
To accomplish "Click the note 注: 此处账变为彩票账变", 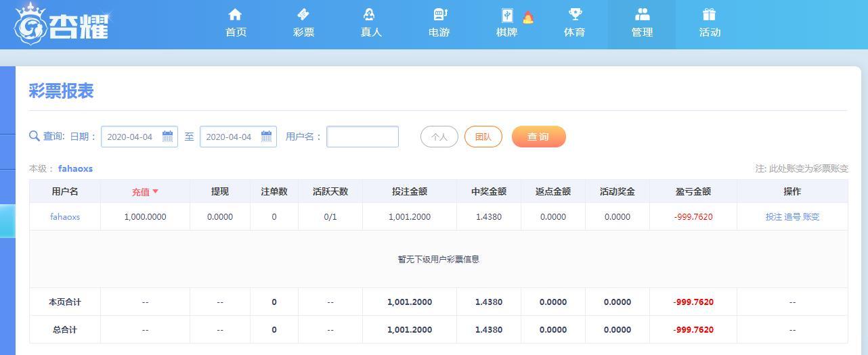I will (x=802, y=168).
